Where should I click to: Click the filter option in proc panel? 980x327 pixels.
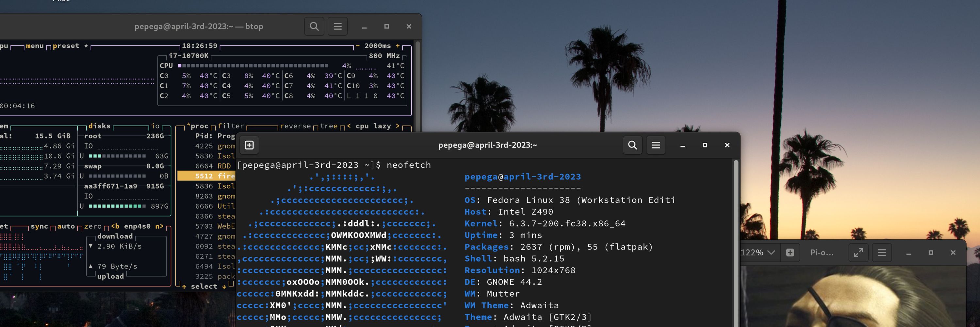(231, 126)
